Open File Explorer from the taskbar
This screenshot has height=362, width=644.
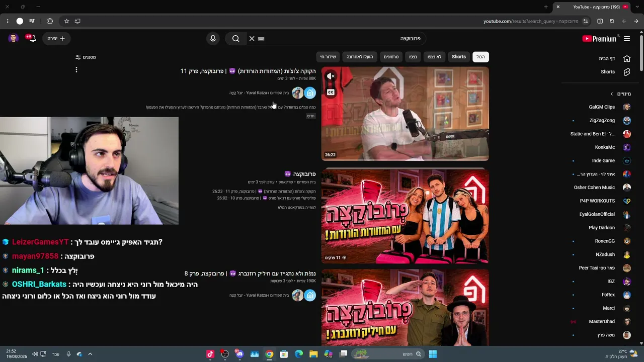[x=313, y=354]
